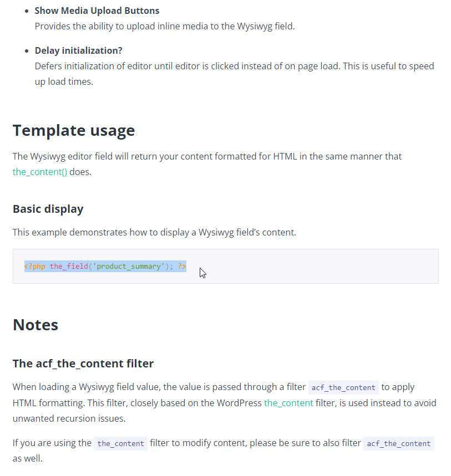The width and height of the screenshot is (451, 476).
Task: Click the sentence about displaying Wysiwyg field's content
Action: (154, 232)
